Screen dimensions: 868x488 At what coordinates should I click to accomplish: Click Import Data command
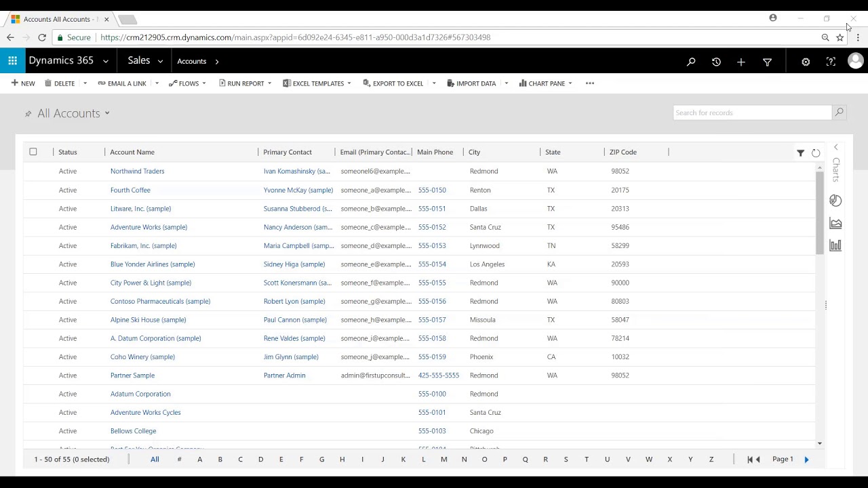[471, 83]
